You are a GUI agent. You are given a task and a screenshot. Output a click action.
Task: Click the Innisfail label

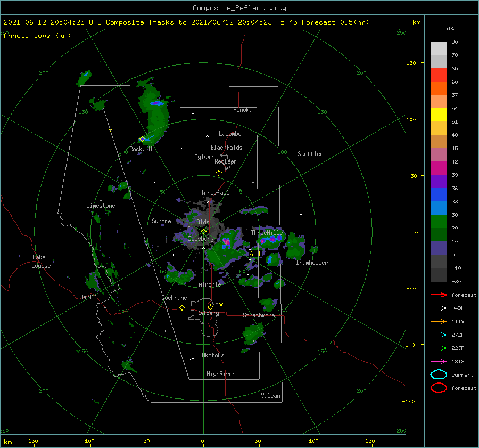pyautogui.click(x=215, y=193)
